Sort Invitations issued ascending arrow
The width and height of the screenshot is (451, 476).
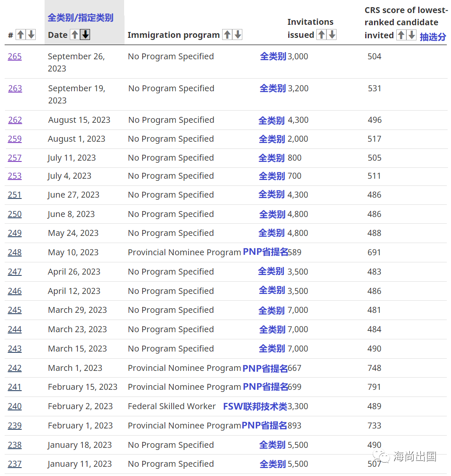pos(321,35)
